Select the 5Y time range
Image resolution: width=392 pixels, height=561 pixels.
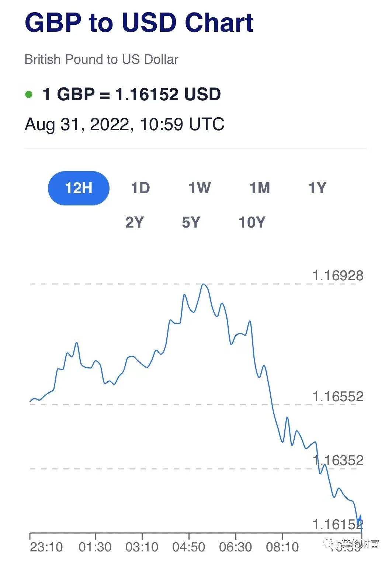point(191,222)
